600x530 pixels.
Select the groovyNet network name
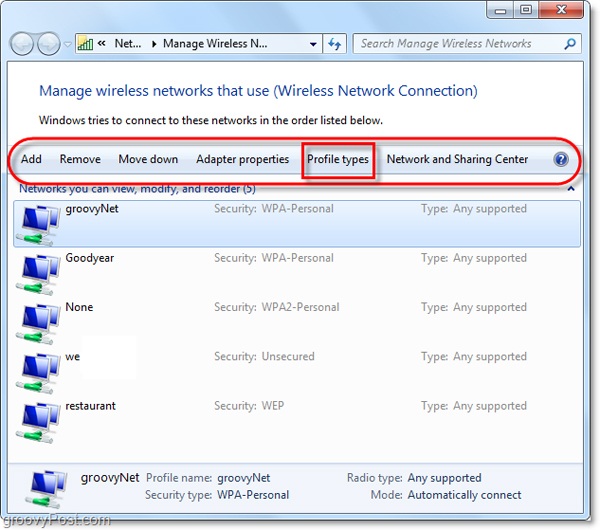tap(92, 209)
